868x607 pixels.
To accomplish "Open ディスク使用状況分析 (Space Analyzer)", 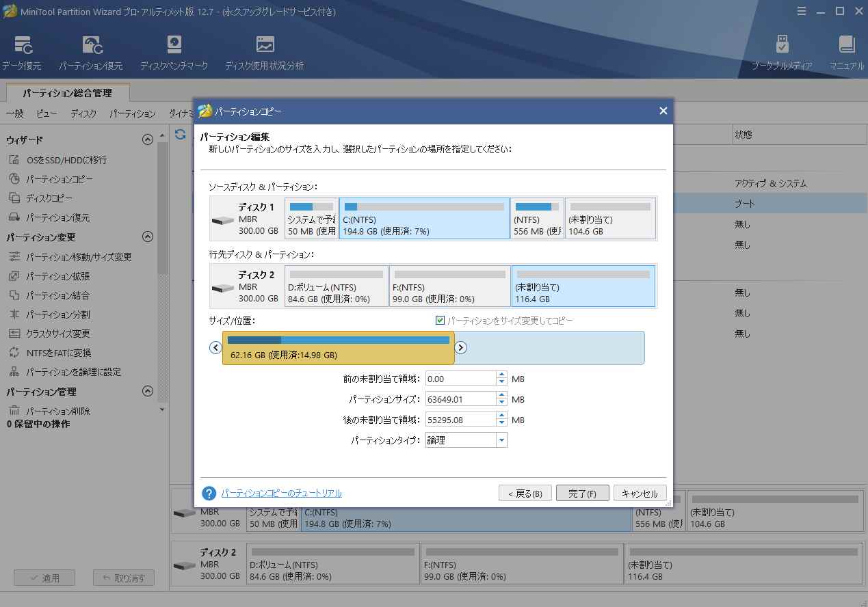I will [x=264, y=53].
